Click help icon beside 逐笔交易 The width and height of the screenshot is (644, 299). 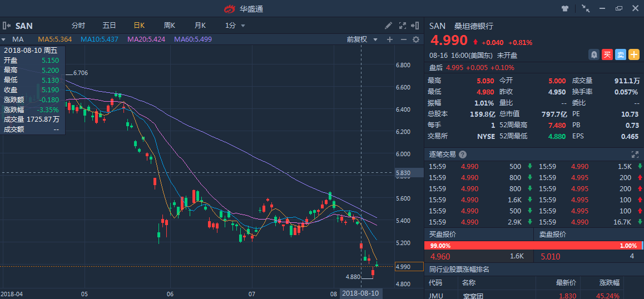pos(463,155)
